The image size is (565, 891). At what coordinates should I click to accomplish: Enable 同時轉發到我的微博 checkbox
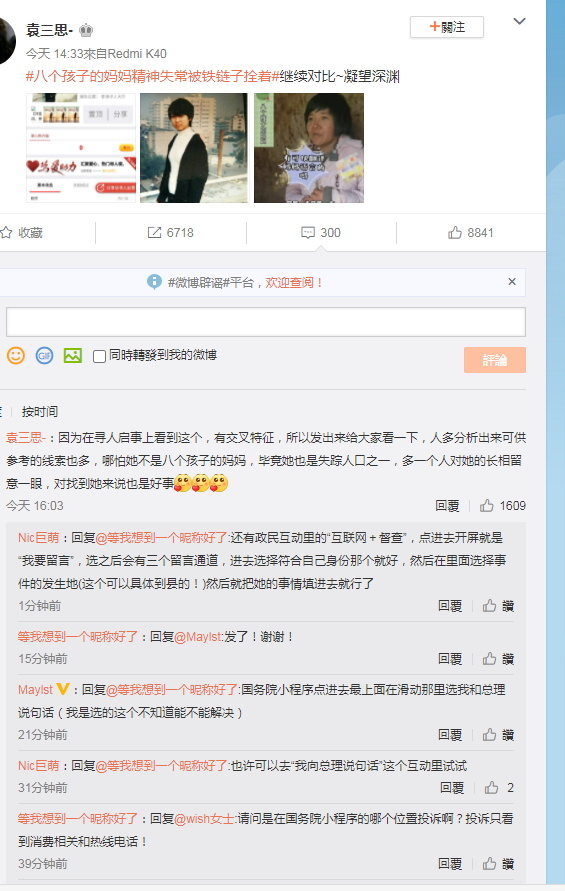coord(99,356)
